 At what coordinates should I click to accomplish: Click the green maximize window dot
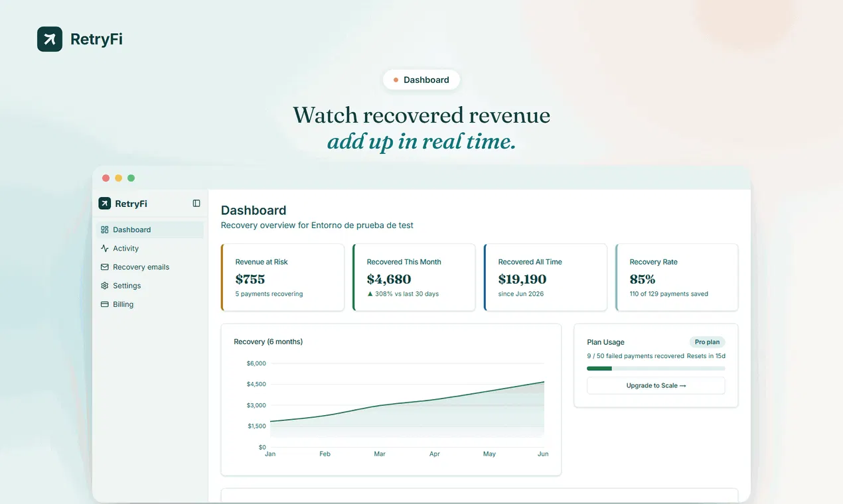click(131, 178)
